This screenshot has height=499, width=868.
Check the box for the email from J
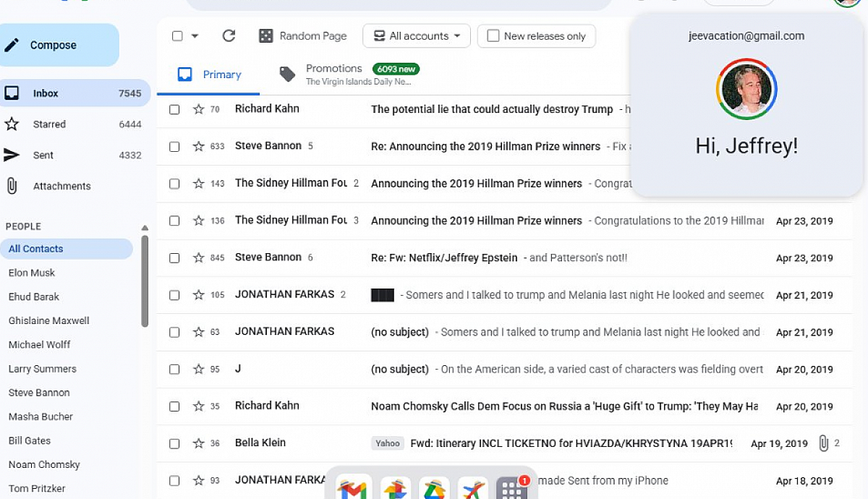pyautogui.click(x=174, y=369)
